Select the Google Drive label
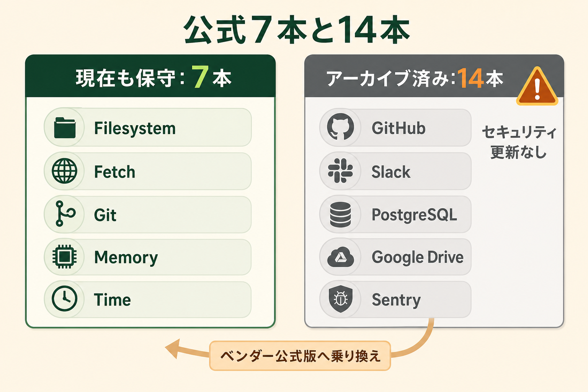Viewport: 588px width, 392px height. click(x=418, y=258)
